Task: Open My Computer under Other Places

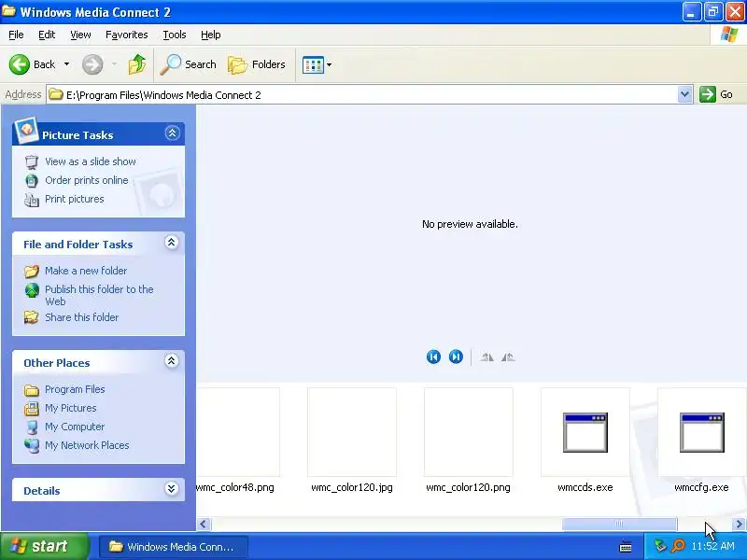Action: (x=75, y=427)
